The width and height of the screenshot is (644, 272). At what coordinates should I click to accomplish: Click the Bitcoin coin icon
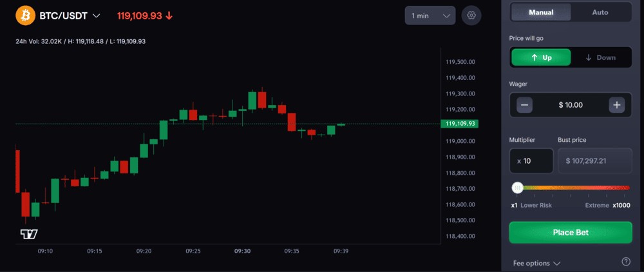coord(26,15)
